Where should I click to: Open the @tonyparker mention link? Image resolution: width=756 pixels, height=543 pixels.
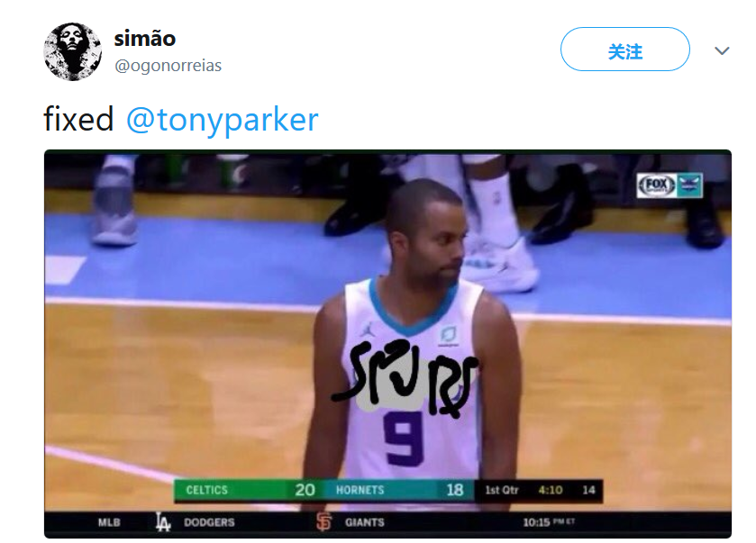(x=223, y=120)
